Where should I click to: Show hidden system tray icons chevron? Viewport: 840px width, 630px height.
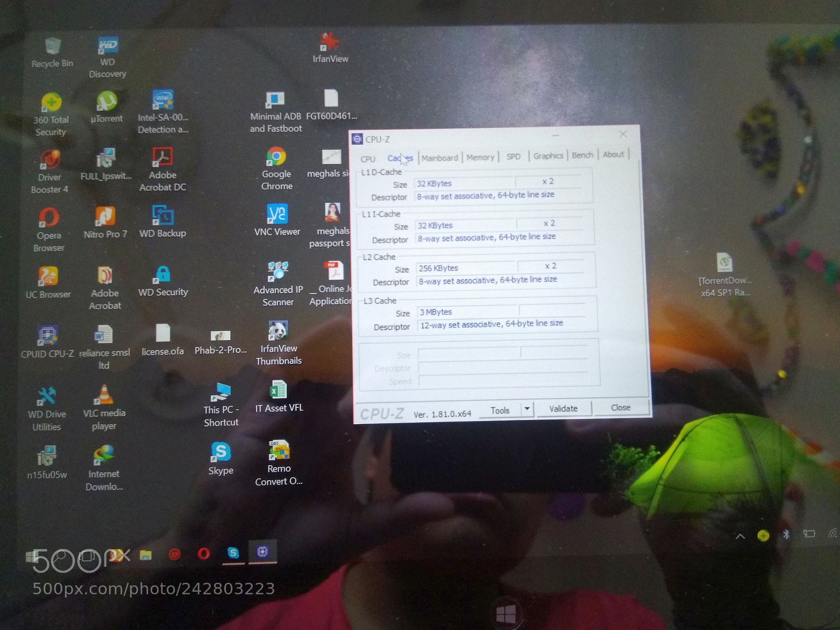[740, 537]
